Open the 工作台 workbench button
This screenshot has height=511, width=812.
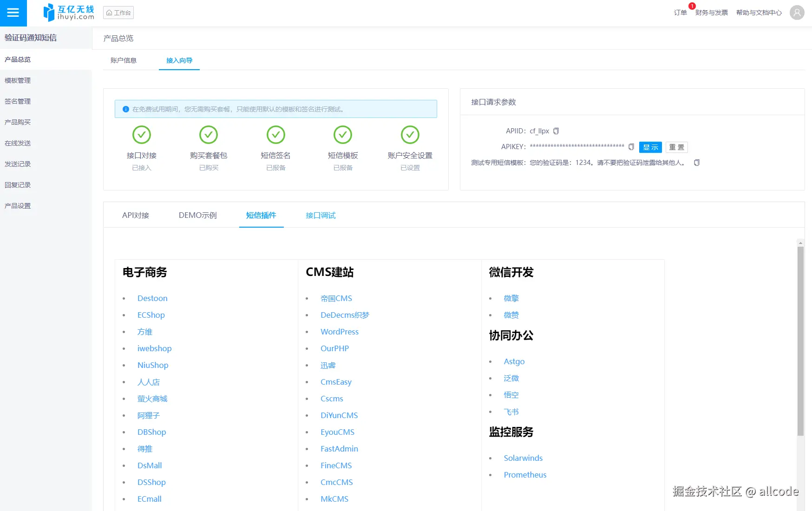pyautogui.click(x=118, y=13)
